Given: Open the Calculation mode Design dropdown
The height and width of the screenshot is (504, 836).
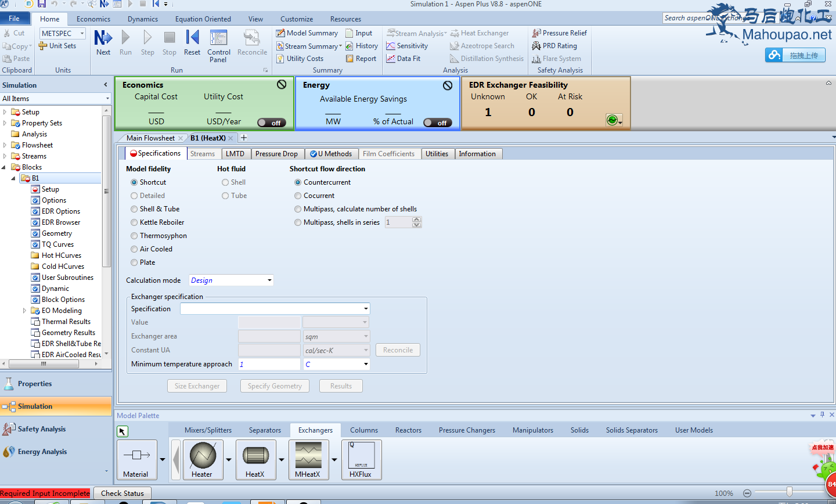Looking at the screenshot, I should tap(269, 280).
